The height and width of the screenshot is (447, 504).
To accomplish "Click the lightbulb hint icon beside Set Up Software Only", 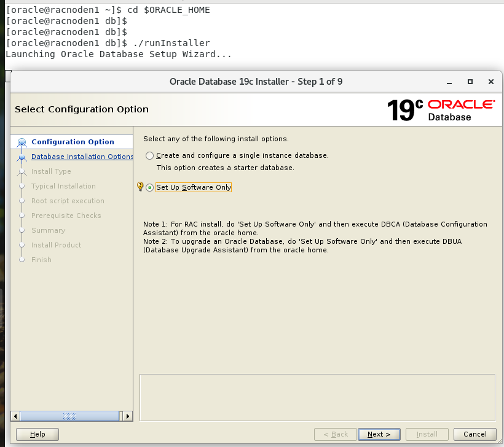I will point(140,186).
